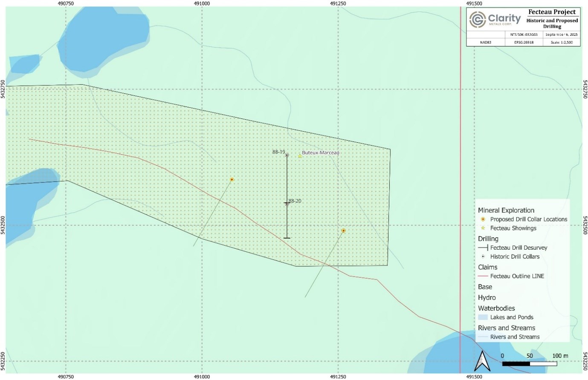The image size is (588, 380).
Task: Click the Proposed Drill Collar legend symbol
Action: click(x=483, y=219)
